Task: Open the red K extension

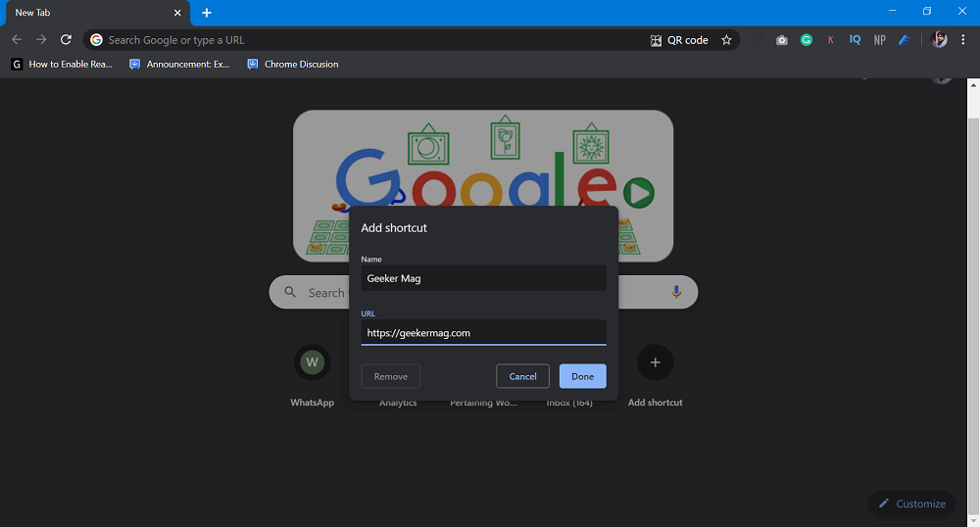Action: [831, 40]
